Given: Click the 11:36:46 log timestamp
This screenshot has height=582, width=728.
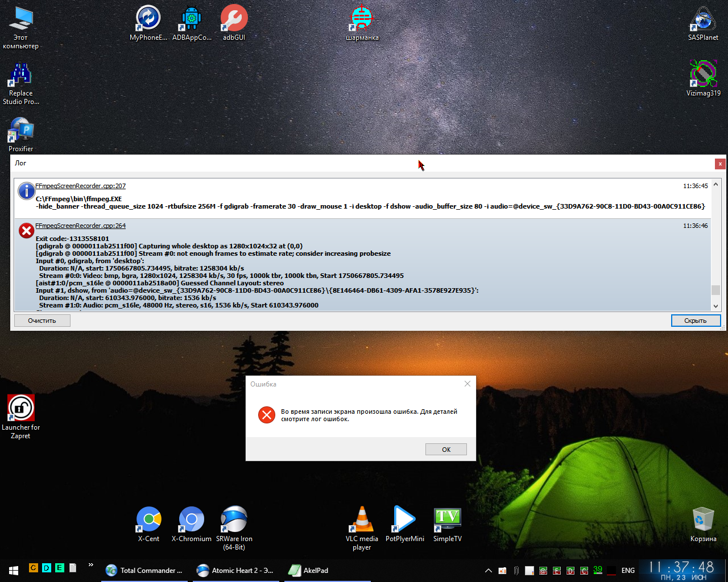Looking at the screenshot, I should point(696,226).
